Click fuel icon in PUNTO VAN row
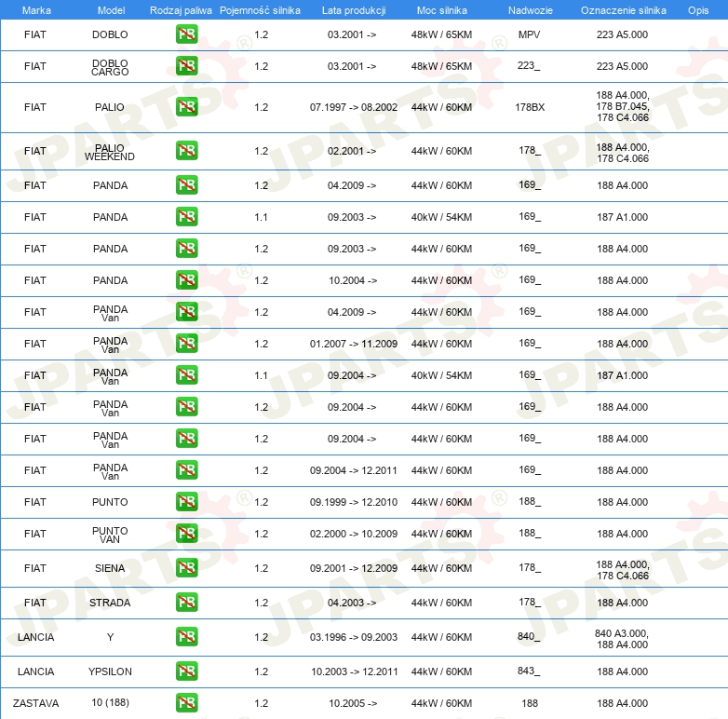The width and height of the screenshot is (728, 719). point(186,534)
